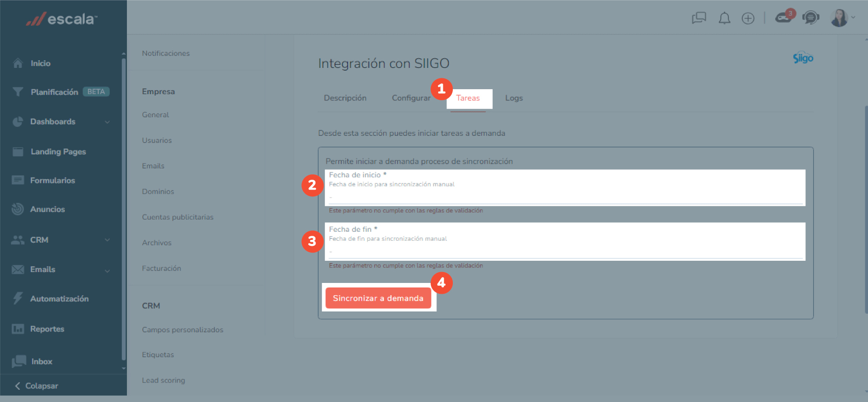The width and height of the screenshot is (868, 402).
Task: Click the plus circle create icon
Action: [x=748, y=18]
